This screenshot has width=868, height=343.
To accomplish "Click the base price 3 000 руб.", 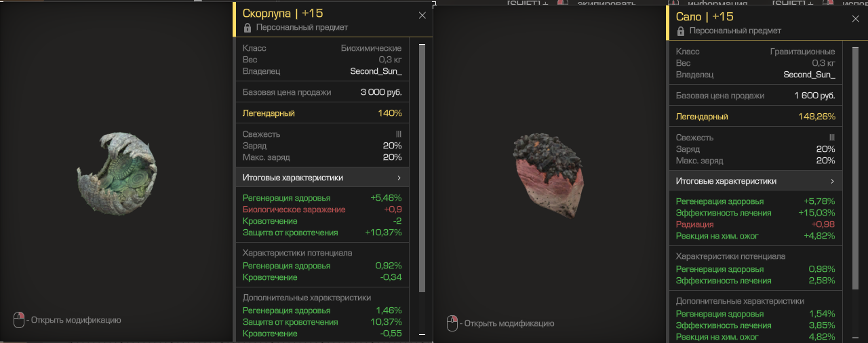I will [381, 92].
